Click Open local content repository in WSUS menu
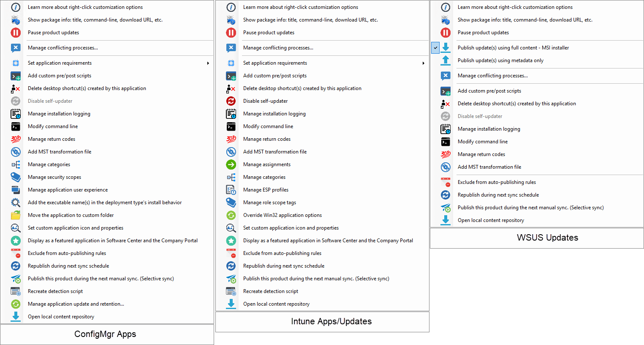The image size is (644, 345). pyautogui.click(x=491, y=220)
